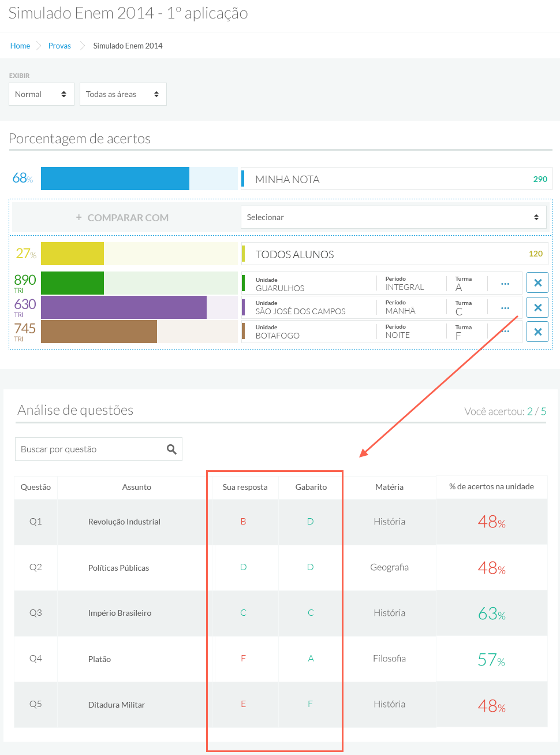Sort by the Questão column header

[x=36, y=487]
